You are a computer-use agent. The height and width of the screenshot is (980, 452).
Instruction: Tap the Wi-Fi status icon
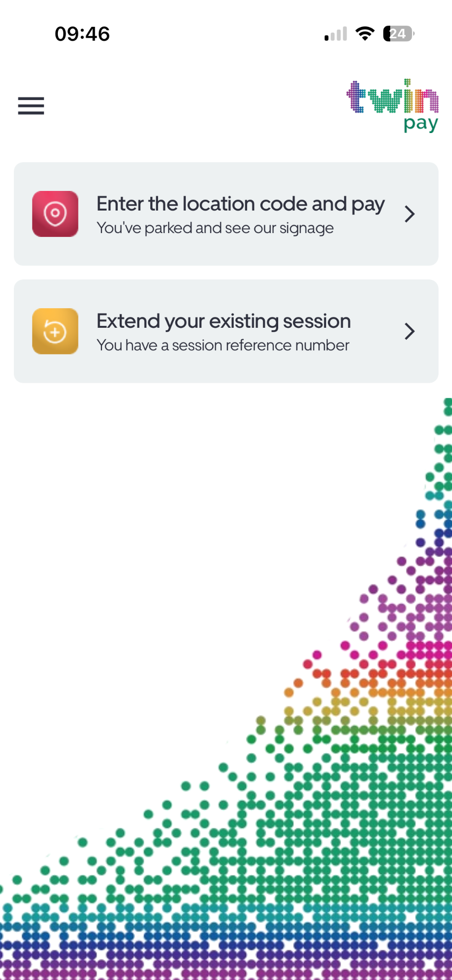[365, 34]
